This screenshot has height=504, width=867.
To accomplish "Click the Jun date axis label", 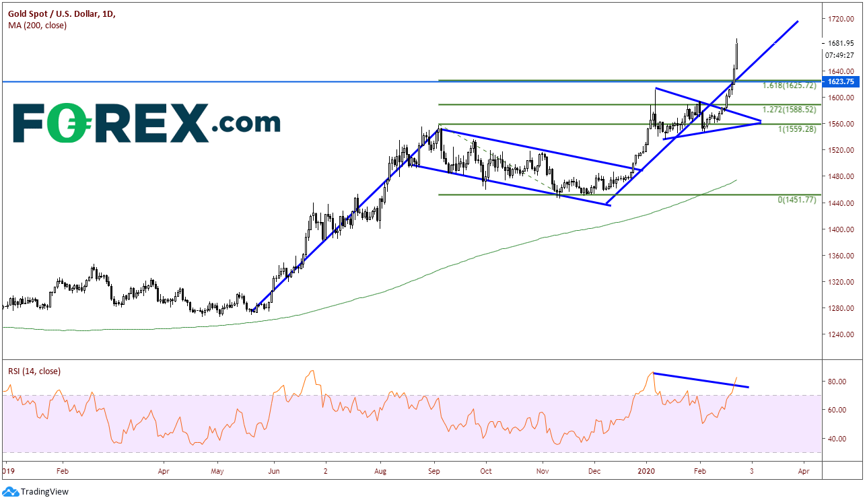I will 273,470.
